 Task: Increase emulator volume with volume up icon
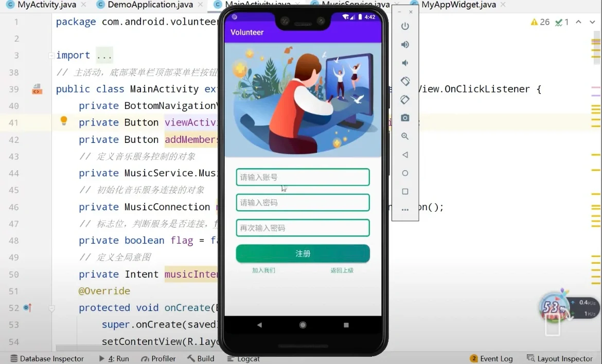[x=405, y=44]
